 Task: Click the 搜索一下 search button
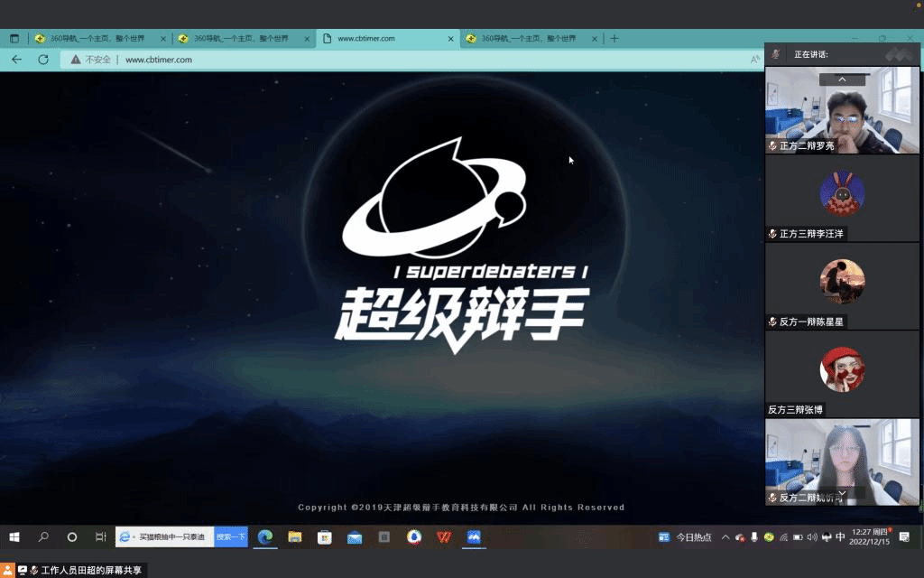231,537
